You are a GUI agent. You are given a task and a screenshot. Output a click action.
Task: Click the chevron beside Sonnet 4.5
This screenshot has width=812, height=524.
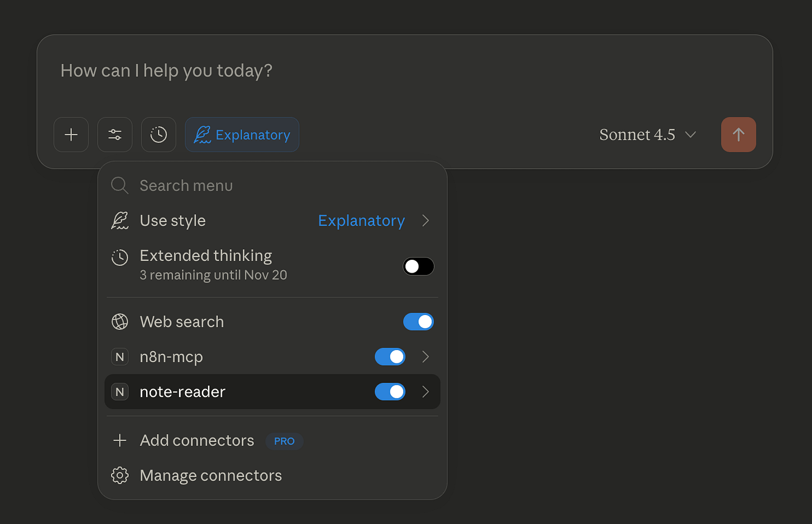pyautogui.click(x=690, y=134)
